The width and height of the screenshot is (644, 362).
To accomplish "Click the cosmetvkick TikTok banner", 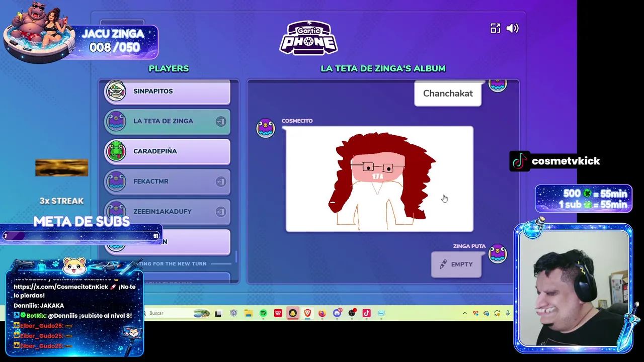I will pos(555,161).
